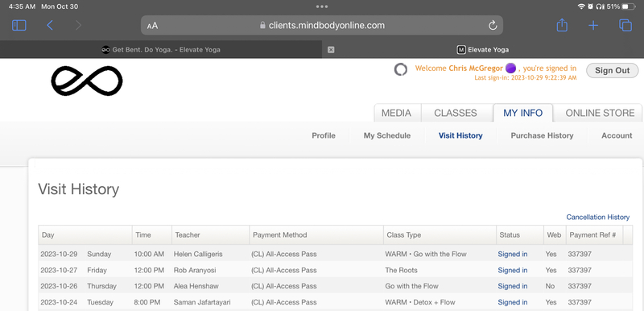This screenshot has width=644, height=311.
Task: Tap the battery indicator in status bar
Action: [629, 6]
